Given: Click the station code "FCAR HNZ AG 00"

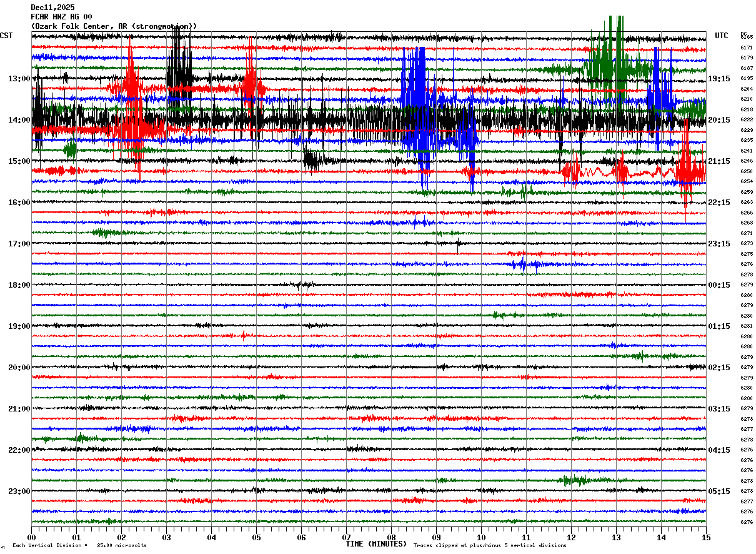Looking at the screenshot, I should coord(61,17).
